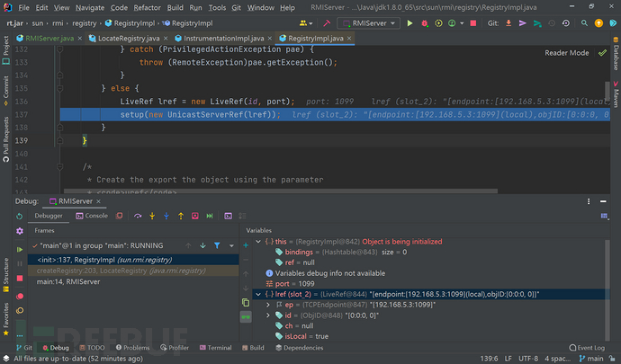621x364 pixels.
Task: Toggle Show Watches glasses icon
Action: (x=246, y=317)
